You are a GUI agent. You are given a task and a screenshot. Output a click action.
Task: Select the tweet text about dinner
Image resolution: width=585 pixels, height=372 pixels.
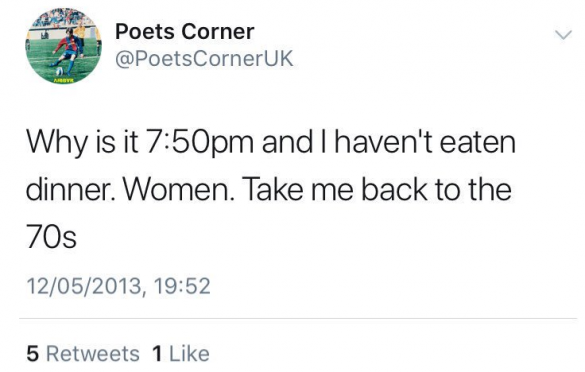click(x=271, y=189)
